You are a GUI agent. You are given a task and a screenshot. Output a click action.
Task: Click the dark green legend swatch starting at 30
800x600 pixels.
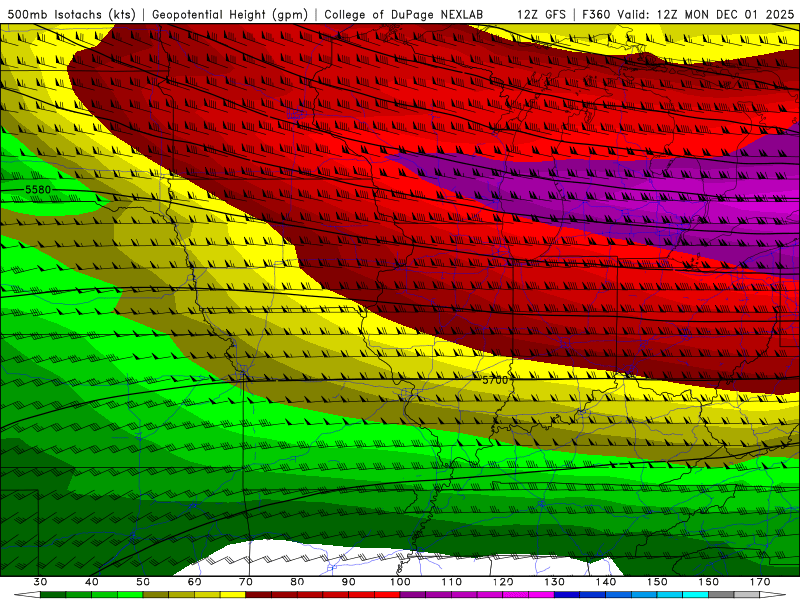(x=53, y=594)
